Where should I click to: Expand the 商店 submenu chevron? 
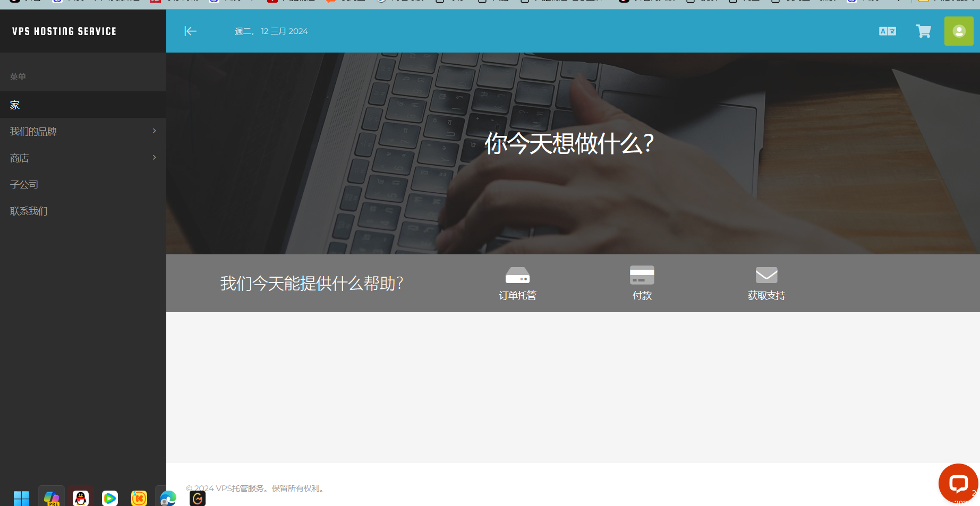pos(154,158)
